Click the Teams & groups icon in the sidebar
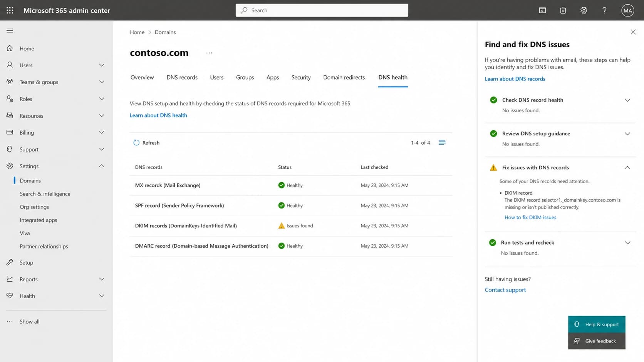Image resolution: width=644 pixels, height=362 pixels. click(x=10, y=82)
